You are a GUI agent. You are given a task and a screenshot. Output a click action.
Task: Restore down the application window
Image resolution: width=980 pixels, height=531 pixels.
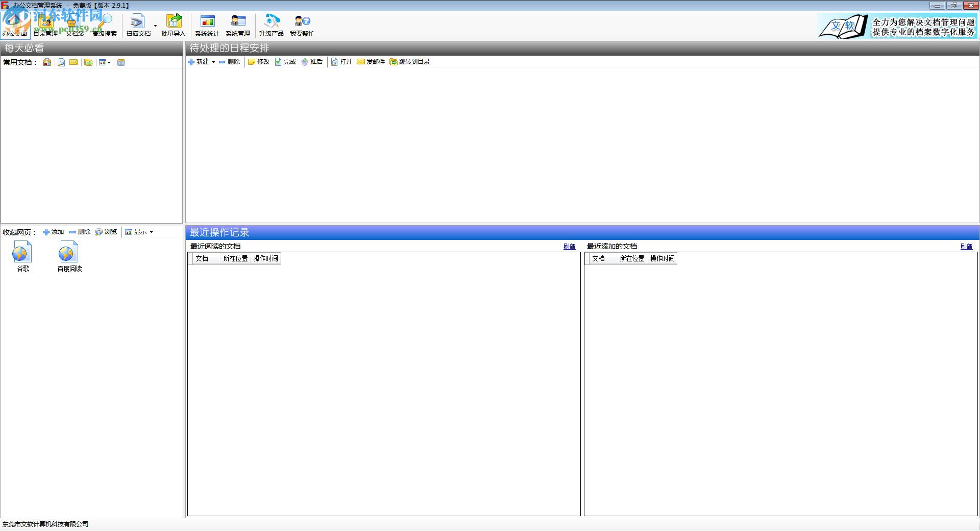pyautogui.click(x=953, y=6)
